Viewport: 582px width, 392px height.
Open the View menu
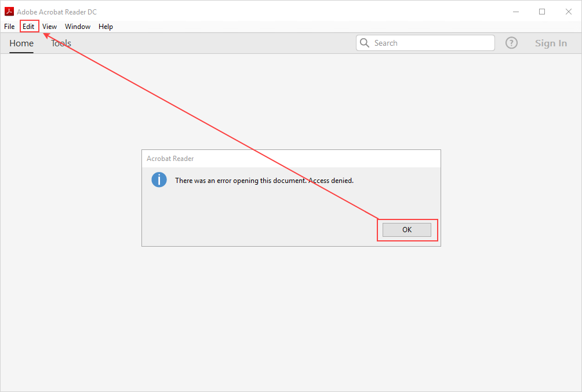[49, 27]
